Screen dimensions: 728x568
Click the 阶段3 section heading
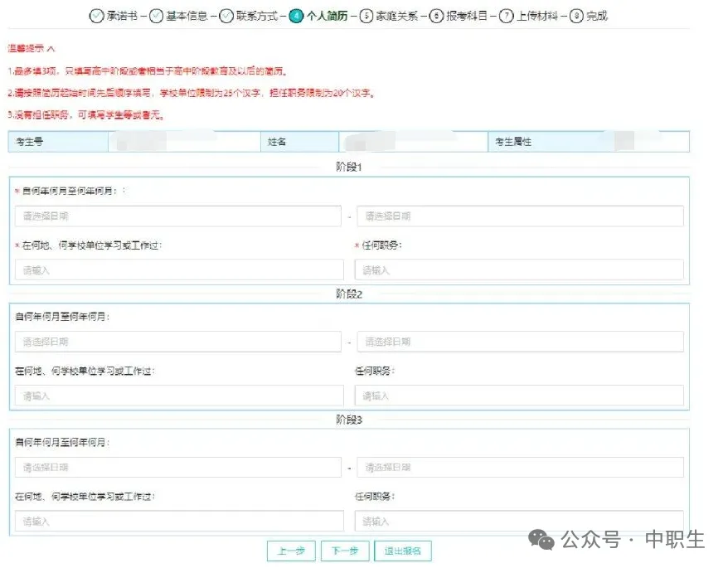coord(349,420)
